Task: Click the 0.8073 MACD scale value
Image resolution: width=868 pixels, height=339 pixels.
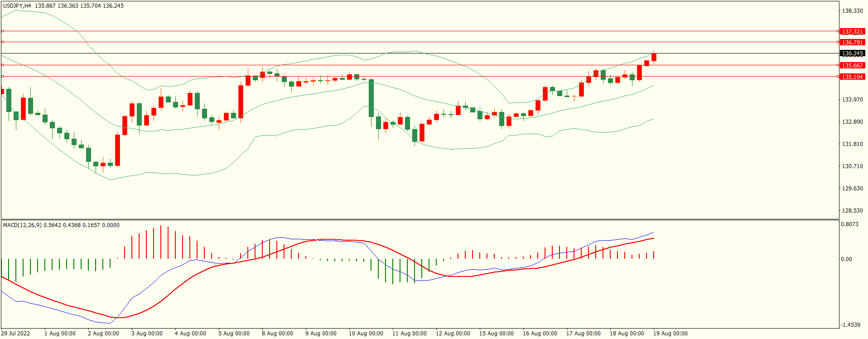Action: click(849, 224)
